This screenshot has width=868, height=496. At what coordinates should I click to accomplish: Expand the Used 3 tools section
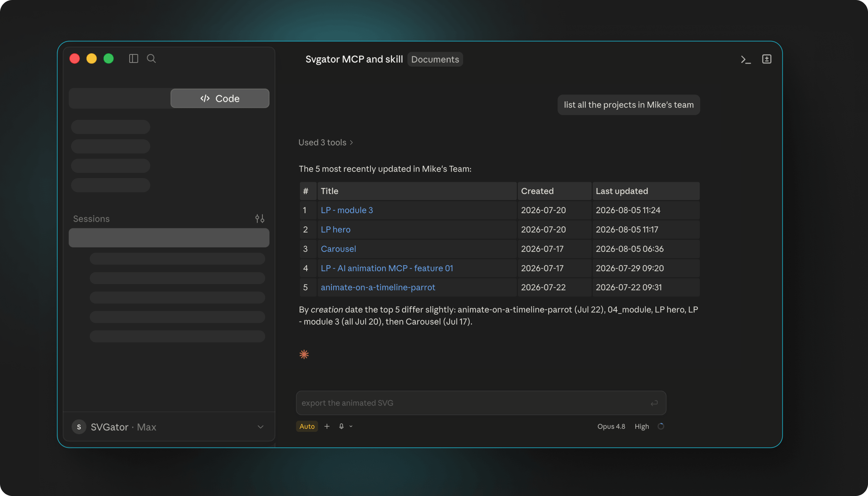click(x=325, y=143)
